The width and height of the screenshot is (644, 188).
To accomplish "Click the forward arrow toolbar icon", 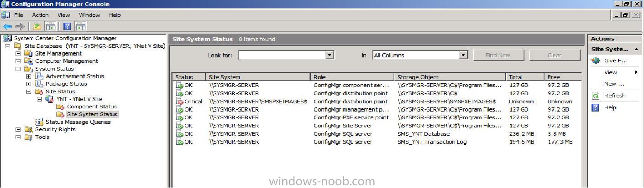I will click(x=20, y=26).
